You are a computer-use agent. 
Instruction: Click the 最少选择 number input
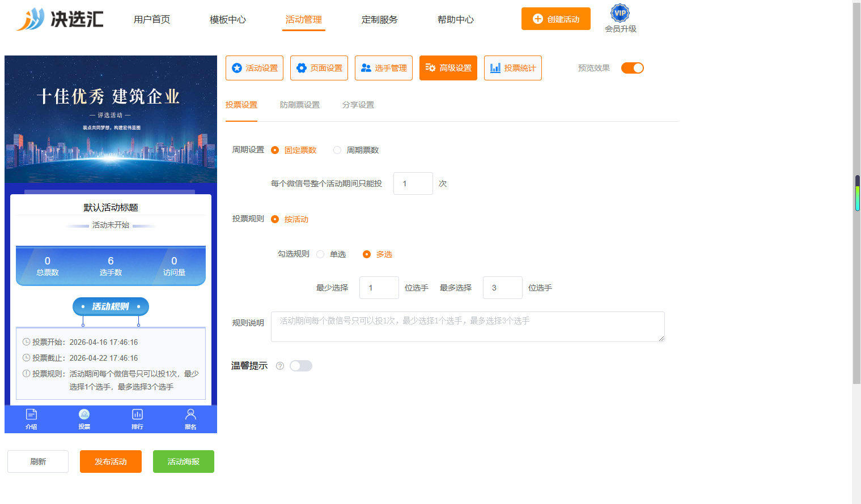[379, 288]
